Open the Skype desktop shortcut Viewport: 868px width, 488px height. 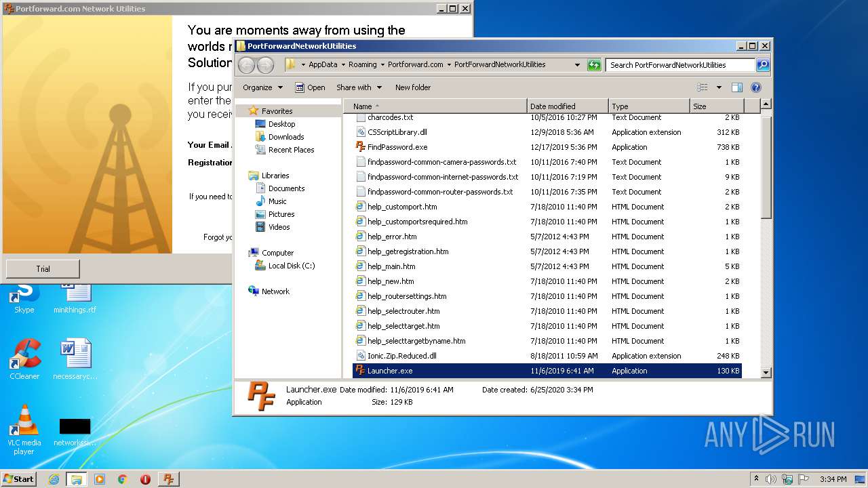pos(24,298)
